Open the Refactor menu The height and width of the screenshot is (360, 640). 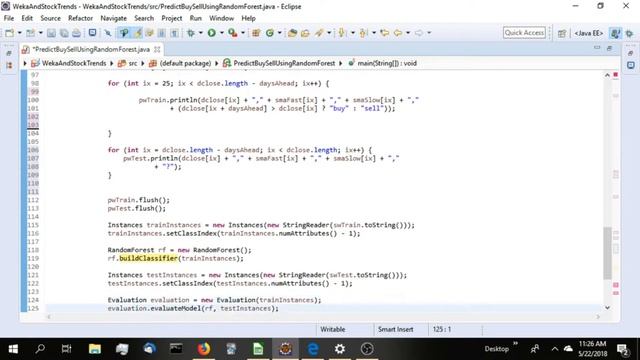click(x=80, y=18)
